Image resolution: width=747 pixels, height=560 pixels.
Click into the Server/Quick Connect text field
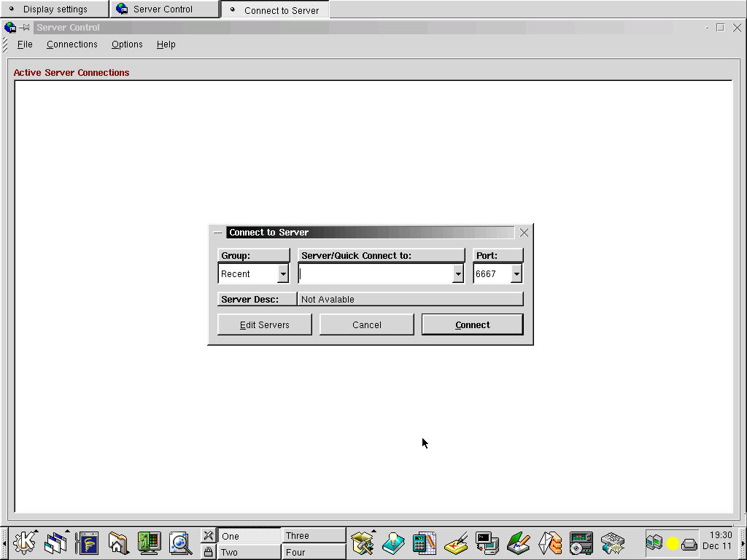coord(375,274)
